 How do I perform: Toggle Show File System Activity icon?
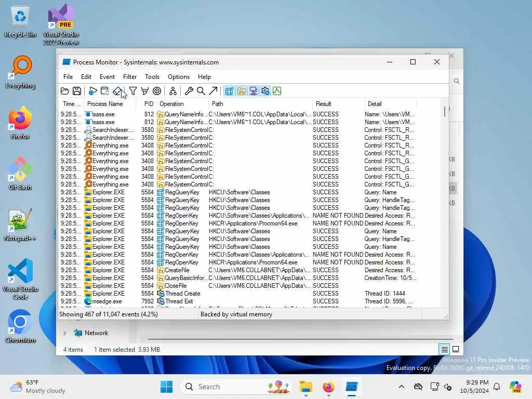coord(241,91)
